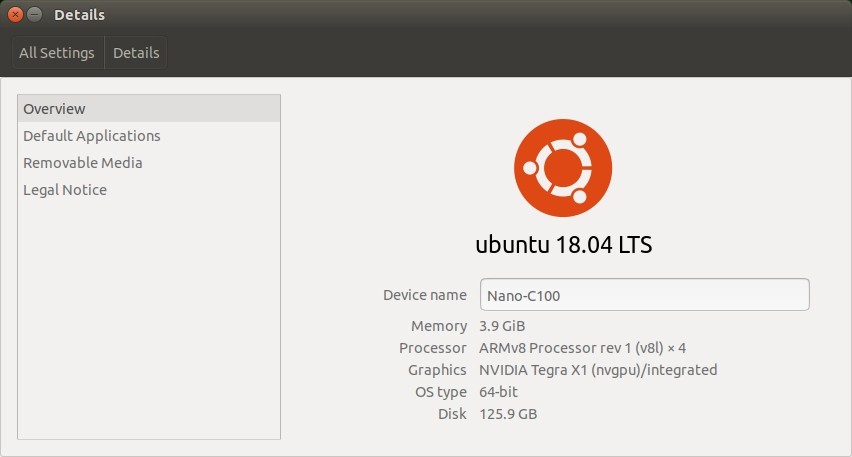The image size is (852, 457).
Task: Click the NVIDIA Tegra X1 graphics value
Action: pyautogui.click(x=598, y=370)
